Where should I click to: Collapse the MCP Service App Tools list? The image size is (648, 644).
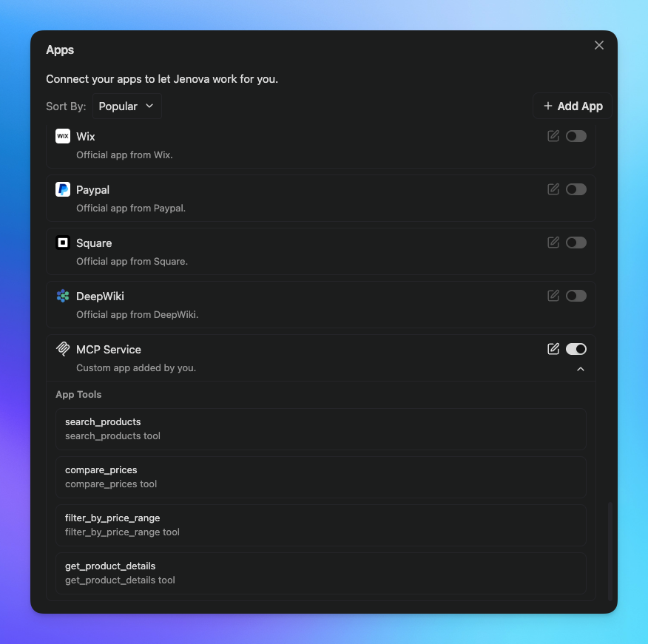[581, 369]
